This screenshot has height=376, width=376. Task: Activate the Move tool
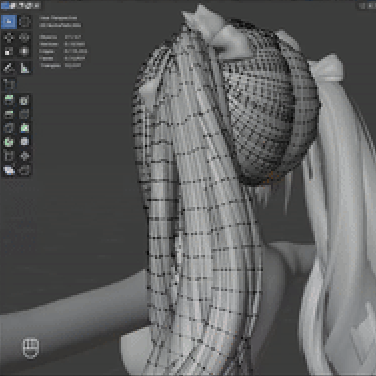[x=9, y=37]
